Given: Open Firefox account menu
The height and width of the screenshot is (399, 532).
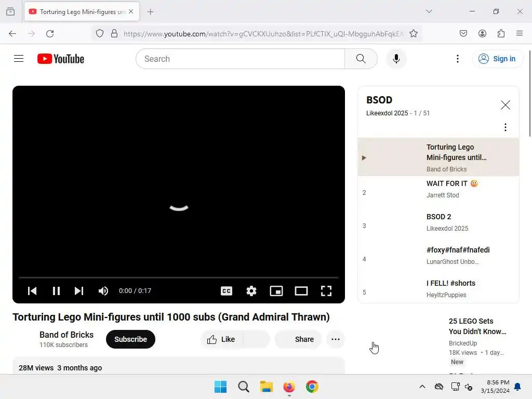Looking at the screenshot, I should tap(482, 33).
